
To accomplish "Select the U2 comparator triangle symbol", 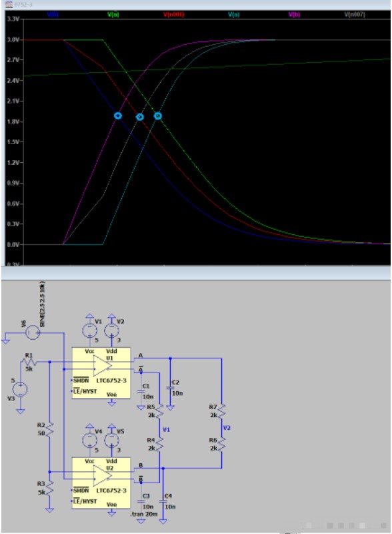I will (102, 475).
